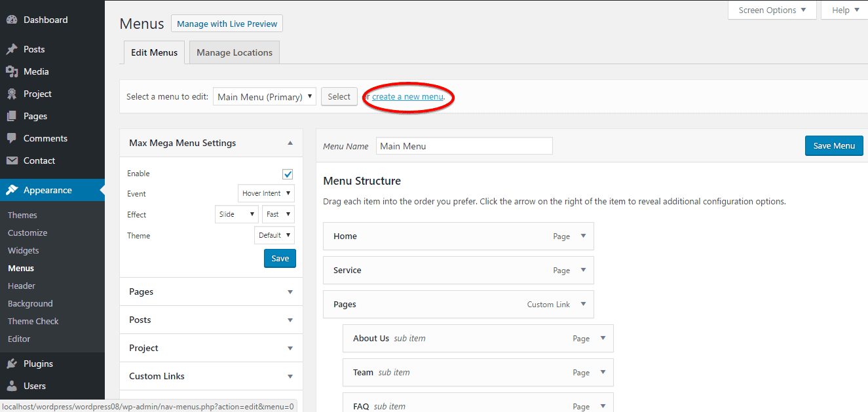Image resolution: width=868 pixels, height=412 pixels.
Task: Expand the Home menu item options
Action: 583,236
